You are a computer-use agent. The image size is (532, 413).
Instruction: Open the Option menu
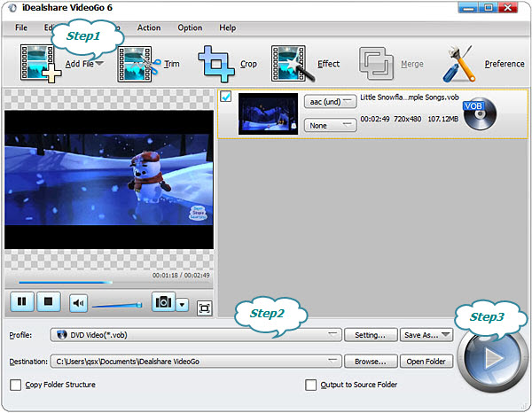[x=190, y=27]
